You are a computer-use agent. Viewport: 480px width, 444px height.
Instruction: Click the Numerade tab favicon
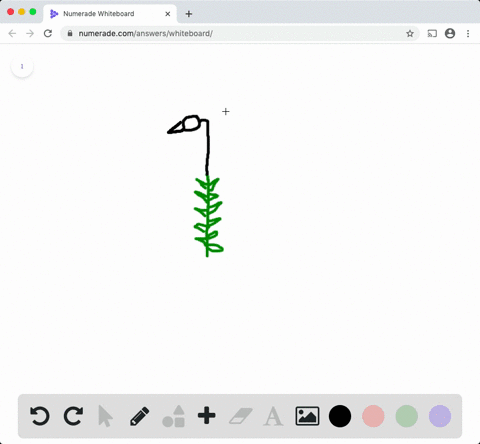tap(54, 14)
